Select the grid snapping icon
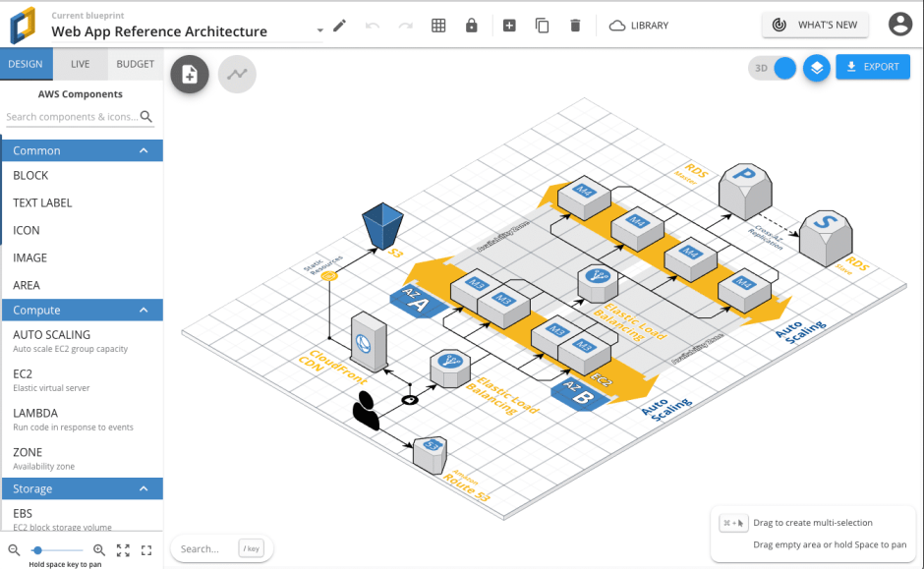The height and width of the screenshot is (569, 924). [438, 26]
